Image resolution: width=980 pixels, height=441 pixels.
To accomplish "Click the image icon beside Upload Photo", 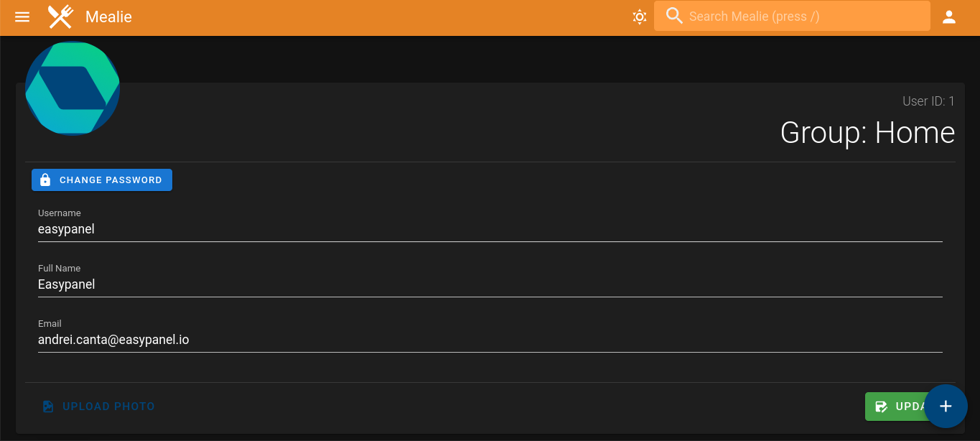I will click(x=48, y=407).
